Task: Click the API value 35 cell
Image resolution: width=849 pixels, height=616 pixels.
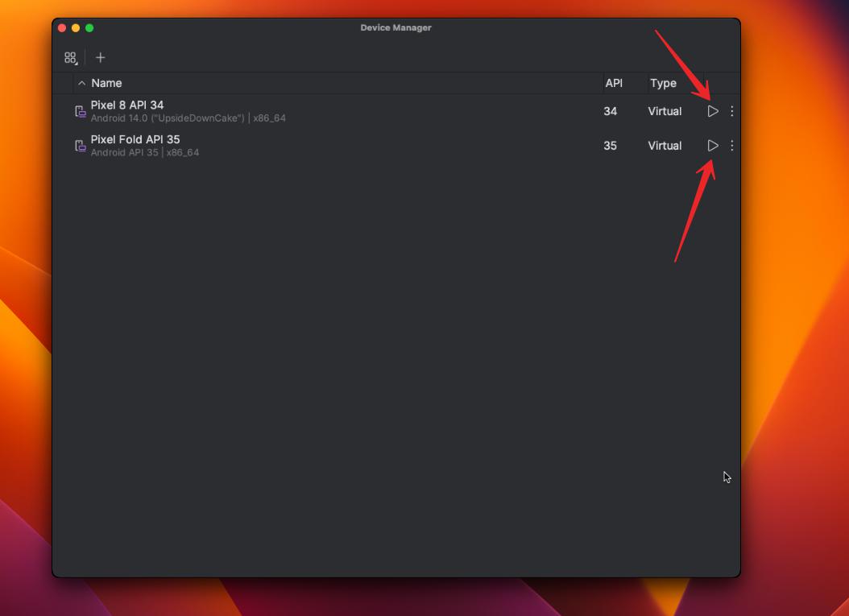Action: click(611, 146)
